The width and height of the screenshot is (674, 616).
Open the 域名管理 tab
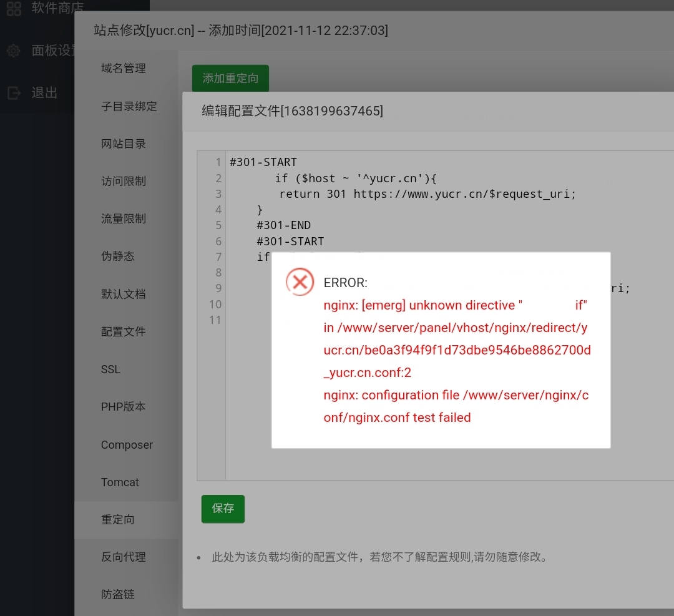click(124, 69)
